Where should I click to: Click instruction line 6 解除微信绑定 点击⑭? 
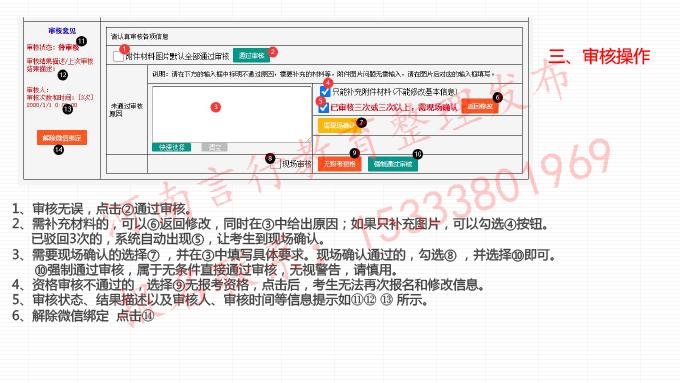(x=83, y=315)
